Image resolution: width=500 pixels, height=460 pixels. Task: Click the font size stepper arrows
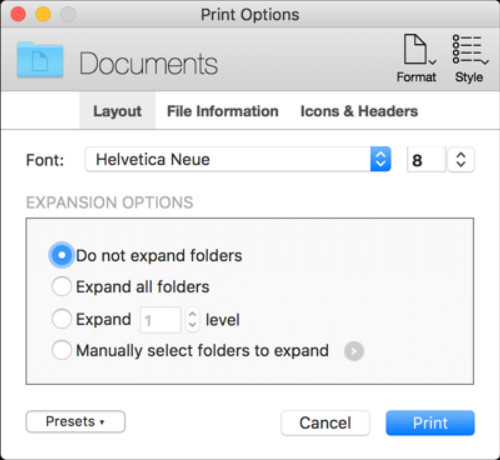(x=461, y=160)
